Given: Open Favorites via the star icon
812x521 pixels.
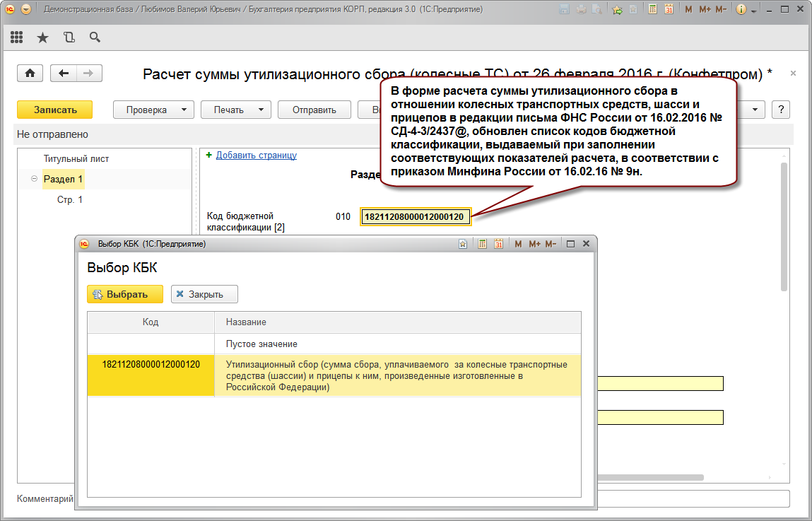Looking at the screenshot, I should point(42,37).
